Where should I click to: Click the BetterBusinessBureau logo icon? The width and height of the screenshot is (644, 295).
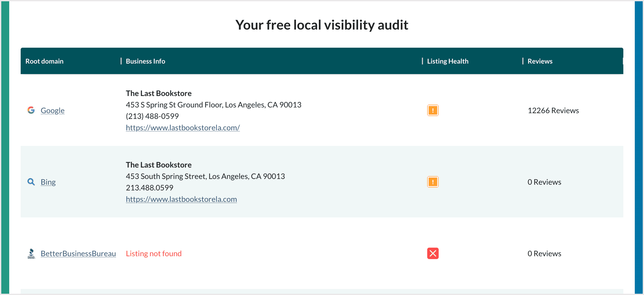pyautogui.click(x=31, y=253)
